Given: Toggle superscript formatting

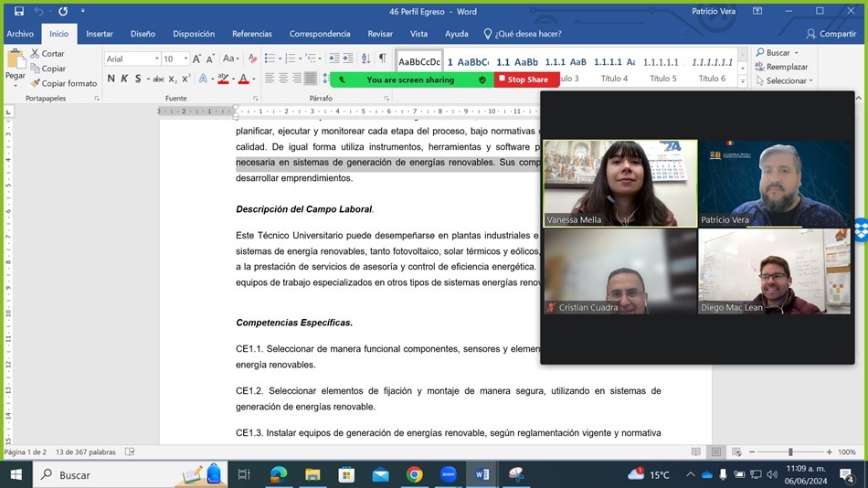Looking at the screenshot, I should click(185, 79).
